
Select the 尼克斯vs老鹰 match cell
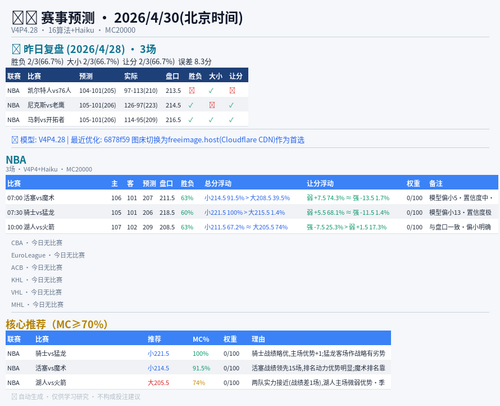coord(46,105)
